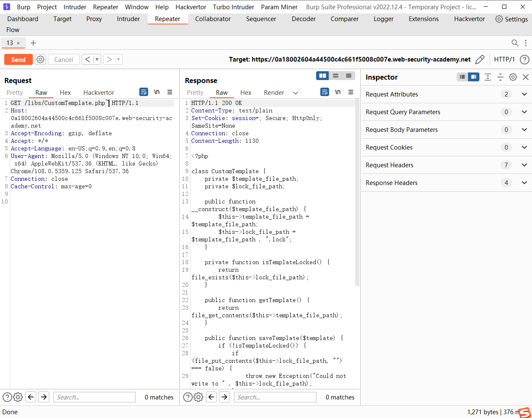Select Pretty view in Response panel

click(195, 93)
